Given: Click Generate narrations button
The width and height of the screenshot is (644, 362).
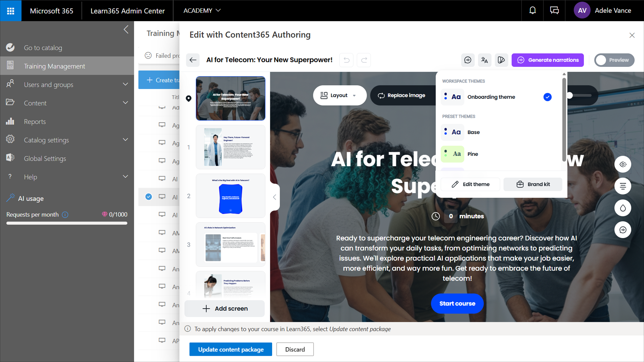Looking at the screenshot, I should pos(548,60).
